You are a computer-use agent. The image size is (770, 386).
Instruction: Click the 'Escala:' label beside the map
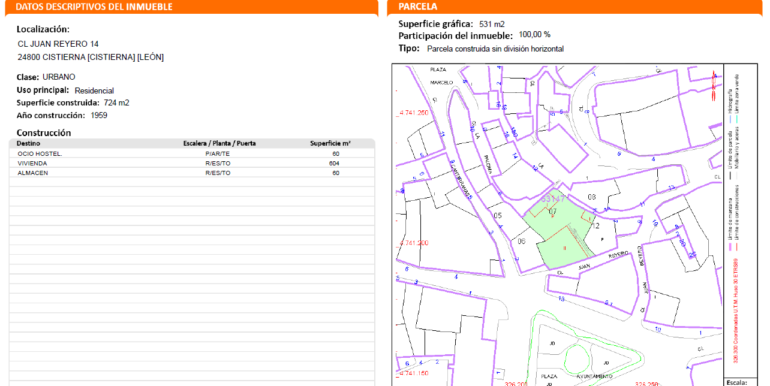736,382
